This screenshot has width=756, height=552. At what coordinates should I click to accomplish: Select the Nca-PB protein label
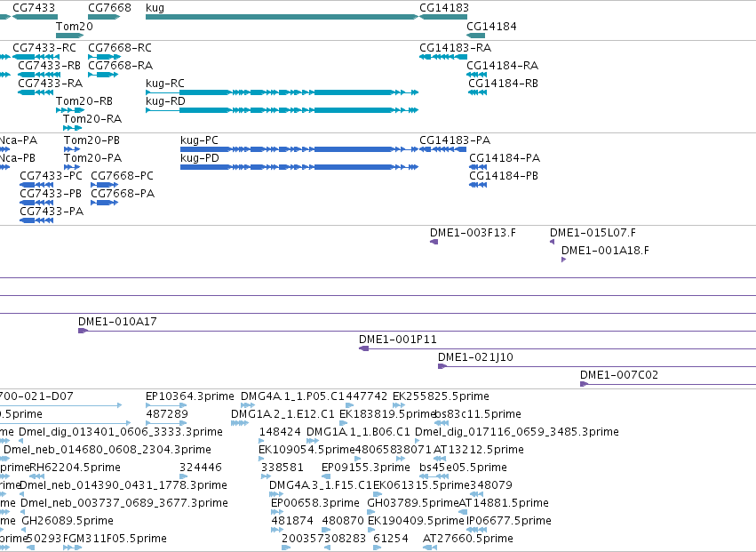18,158
